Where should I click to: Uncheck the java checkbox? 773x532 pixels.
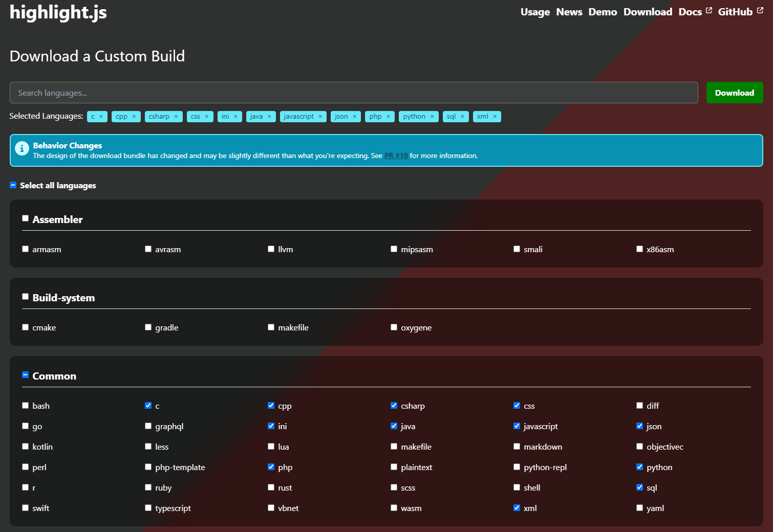tap(394, 426)
